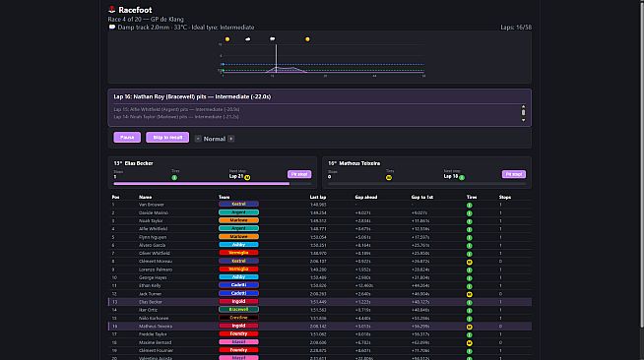The width and height of the screenshot is (644, 360).
Task: Click Davide Marino's green tyre icon
Action: click(469, 213)
